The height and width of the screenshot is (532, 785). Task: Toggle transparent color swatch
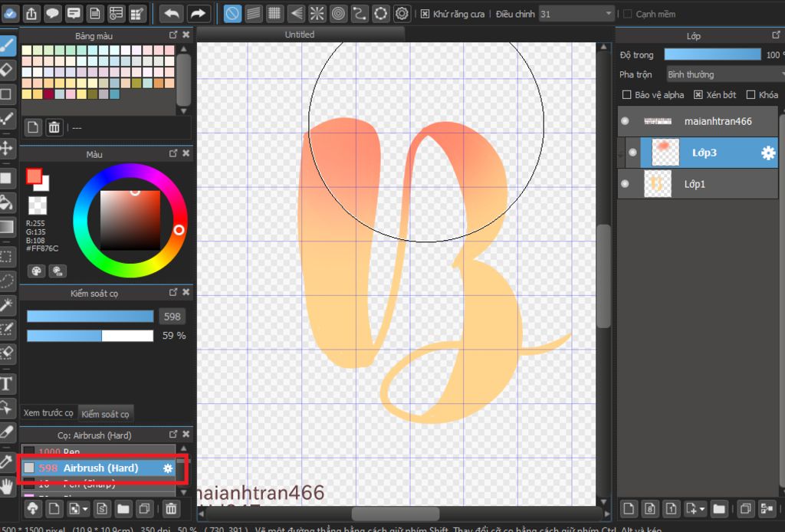coord(38,205)
